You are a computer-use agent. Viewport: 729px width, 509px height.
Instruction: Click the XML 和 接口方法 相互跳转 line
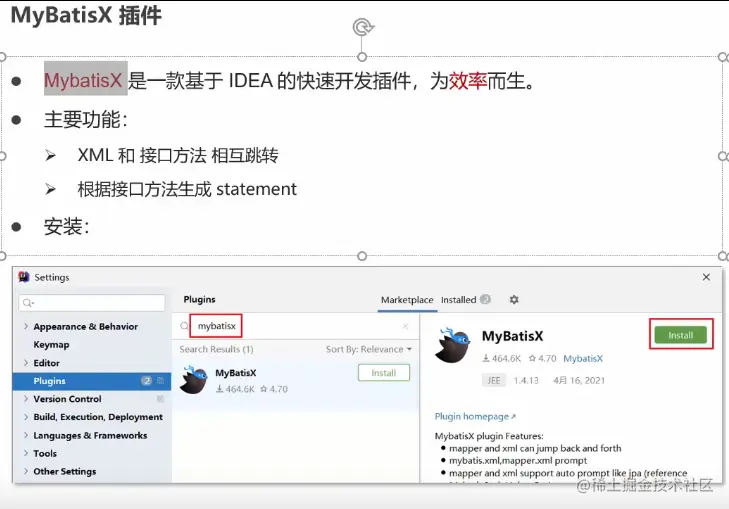pyautogui.click(x=178, y=155)
